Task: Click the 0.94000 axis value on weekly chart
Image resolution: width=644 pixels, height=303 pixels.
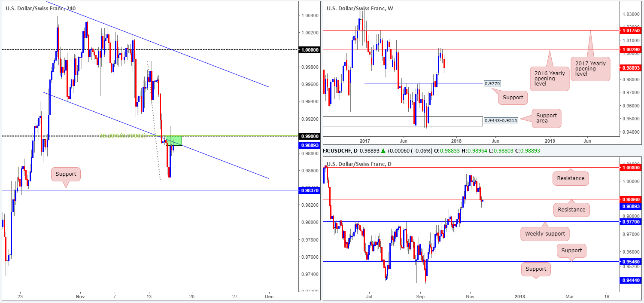Action: coord(632,132)
